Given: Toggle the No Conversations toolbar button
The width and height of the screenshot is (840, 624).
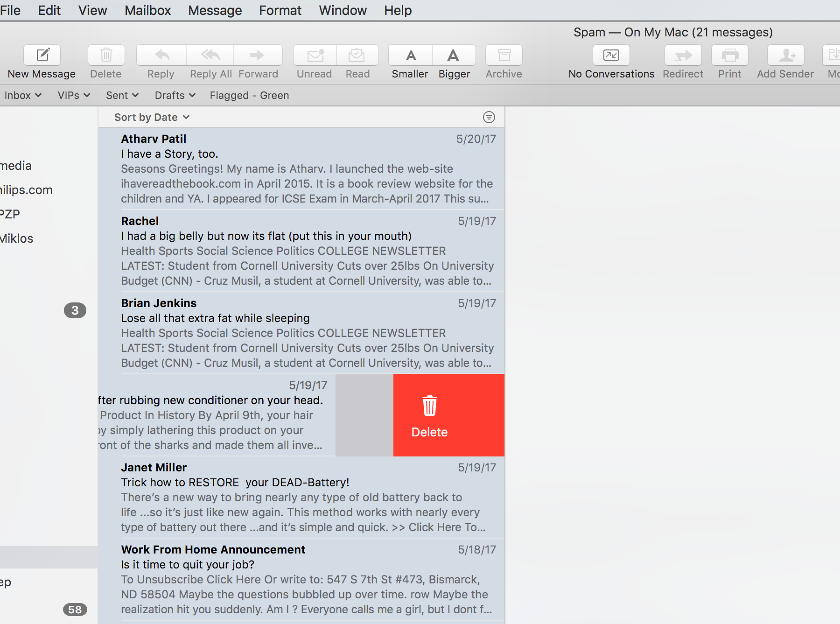Looking at the screenshot, I should click(x=611, y=56).
